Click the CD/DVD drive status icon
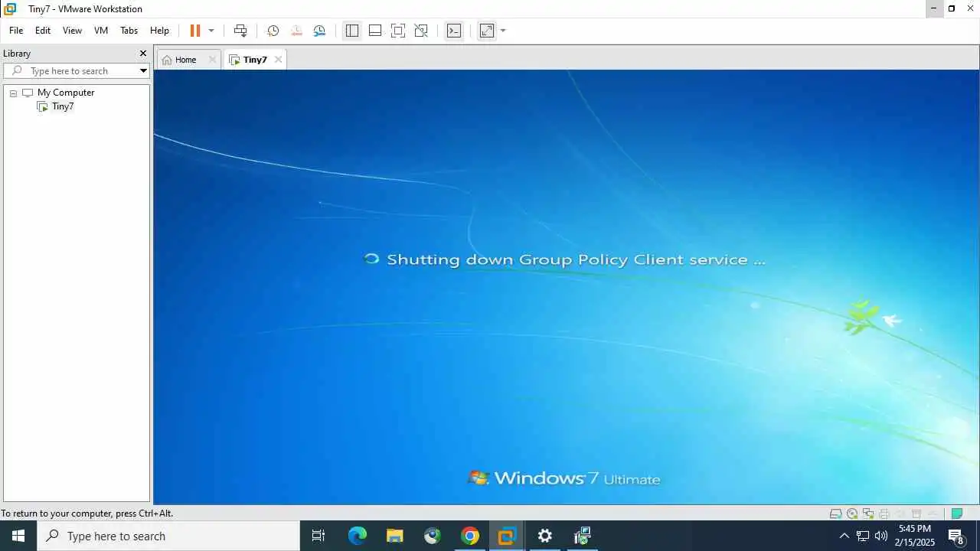The width and height of the screenshot is (980, 551). tap(852, 514)
